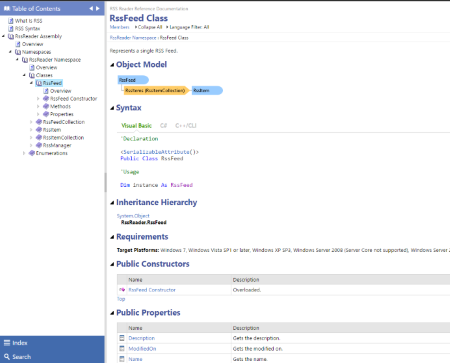Open the ModifiedOn property link
The height and width of the screenshot is (363, 450).
tap(142, 349)
